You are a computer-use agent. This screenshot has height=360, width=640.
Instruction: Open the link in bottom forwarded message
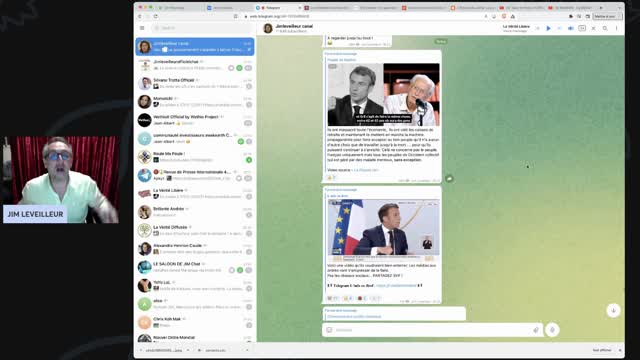[x=354, y=316]
